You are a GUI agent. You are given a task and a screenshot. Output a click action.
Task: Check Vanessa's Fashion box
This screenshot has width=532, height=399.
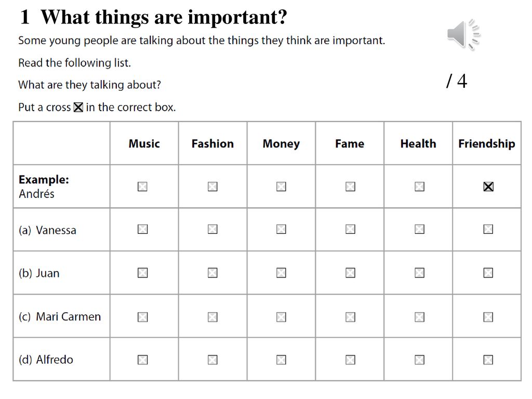[212, 229]
